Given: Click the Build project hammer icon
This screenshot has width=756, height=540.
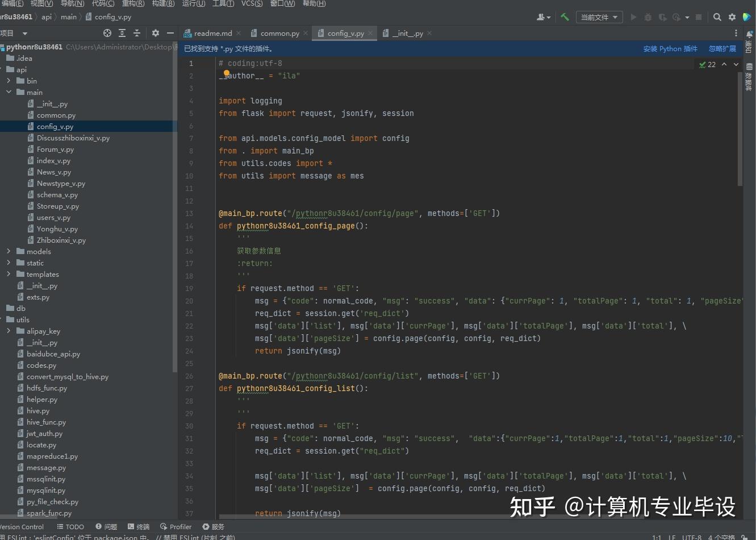Looking at the screenshot, I should 565,17.
